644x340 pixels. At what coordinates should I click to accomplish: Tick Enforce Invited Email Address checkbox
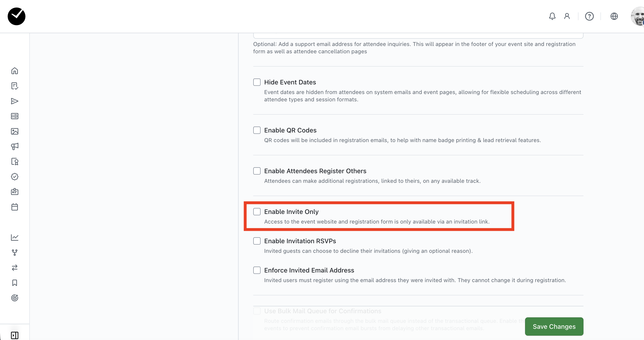coord(257,270)
